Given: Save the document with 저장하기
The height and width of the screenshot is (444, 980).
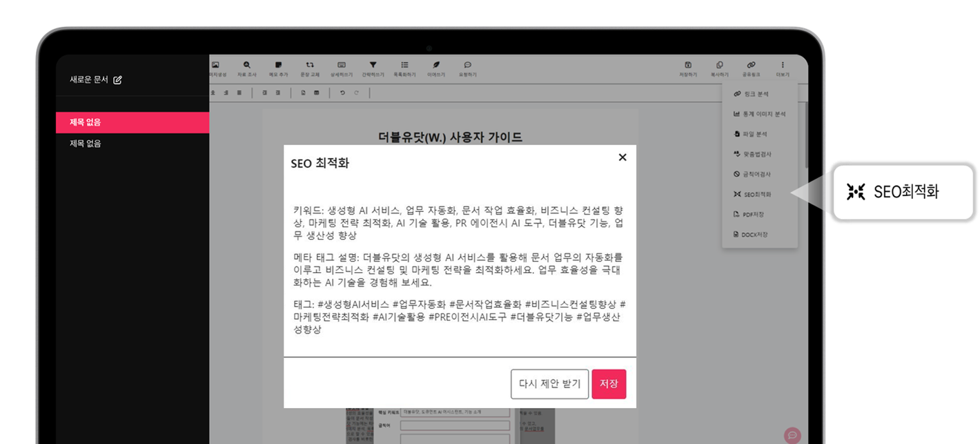Looking at the screenshot, I should tap(688, 68).
